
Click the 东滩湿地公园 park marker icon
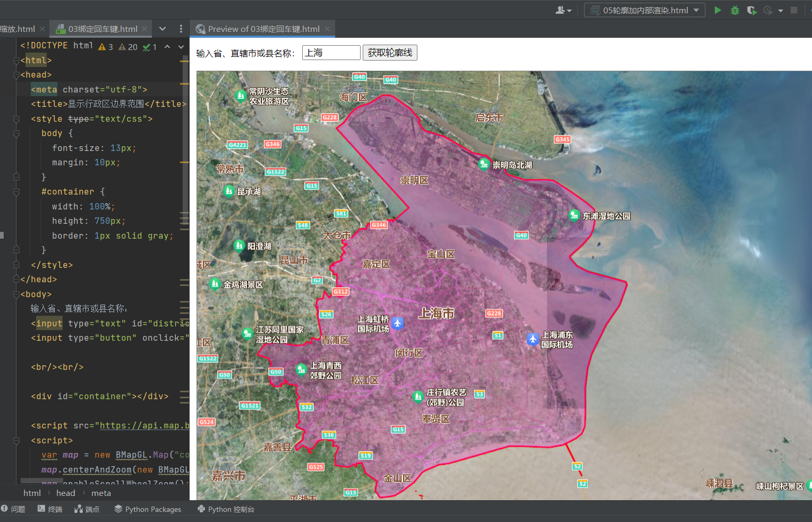[x=574, y=215]
